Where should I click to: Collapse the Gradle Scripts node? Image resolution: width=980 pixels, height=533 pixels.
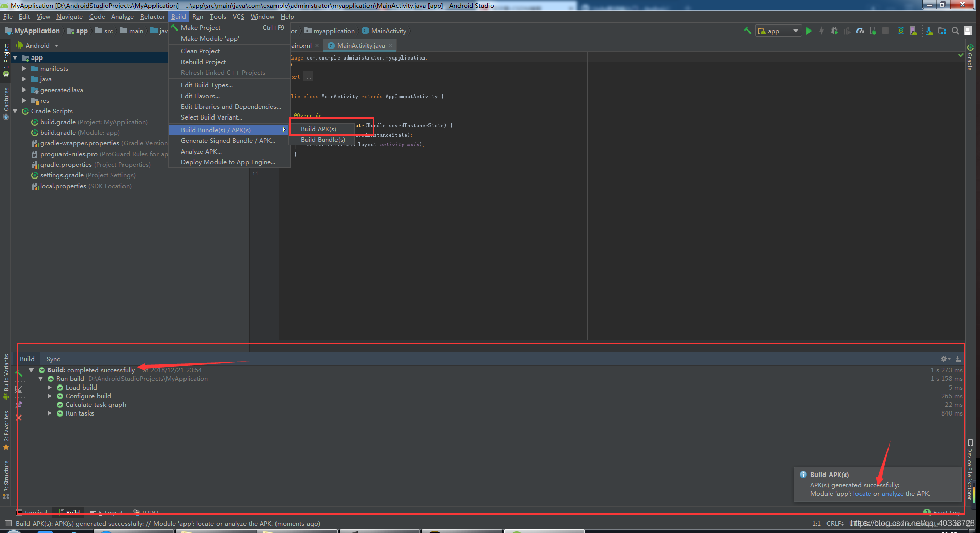15,111
